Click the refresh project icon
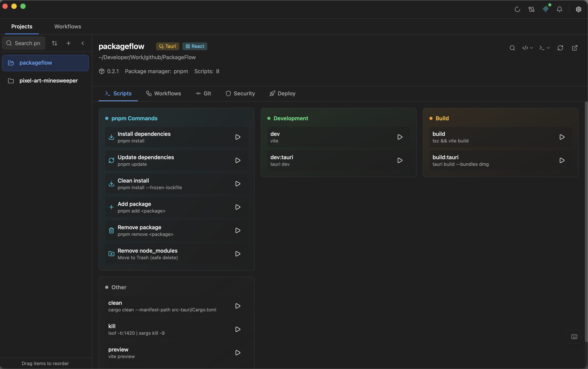The image size is (588, 369). click(560, 48)
